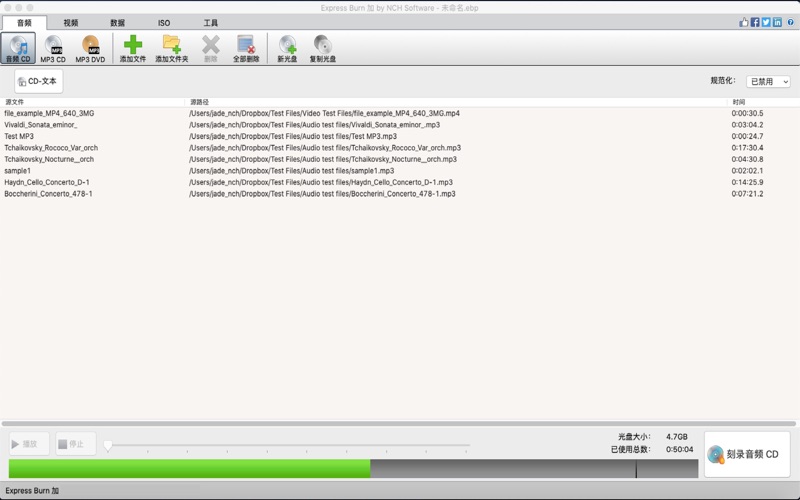Click the green 添加文件 plus icon
This screenshot has height=500, width=800.
pos(132,44)
